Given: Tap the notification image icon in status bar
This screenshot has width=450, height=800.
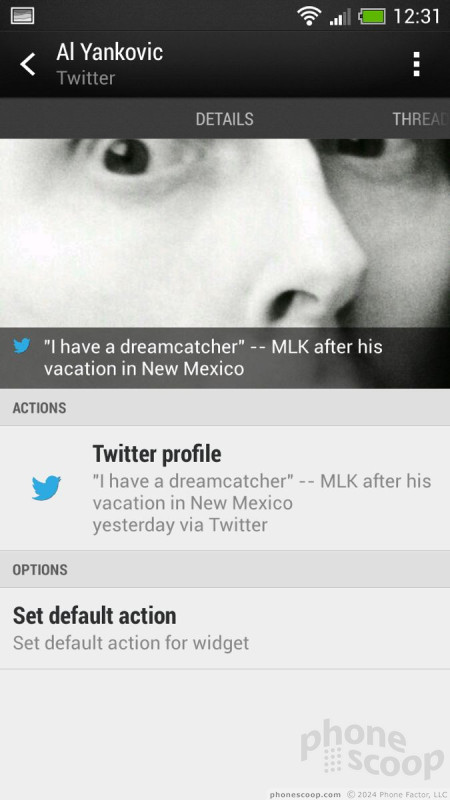Looking at the screenshot, I should point(22,16).
